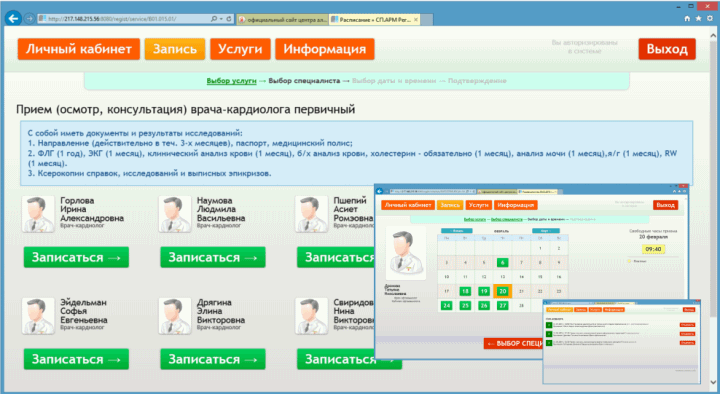
Task: In calendar window, pick date 19
Action: [484, 291]
